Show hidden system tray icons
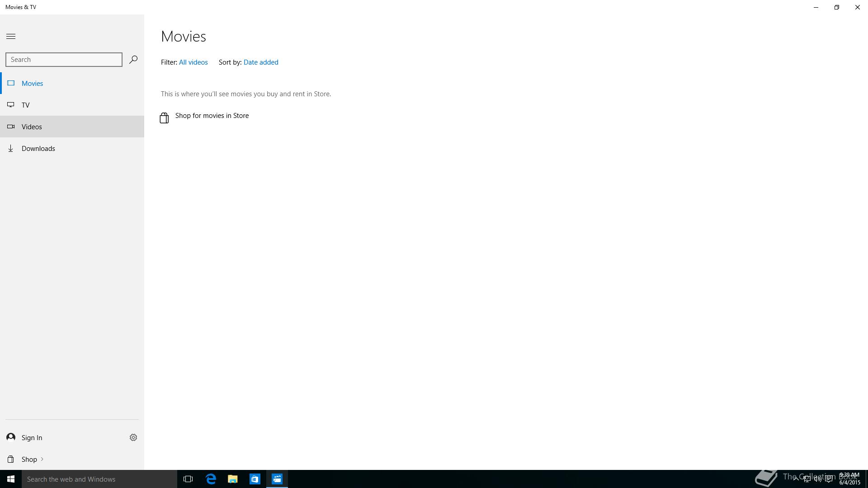The image size is (868, 488). click(x=796, y=479)
